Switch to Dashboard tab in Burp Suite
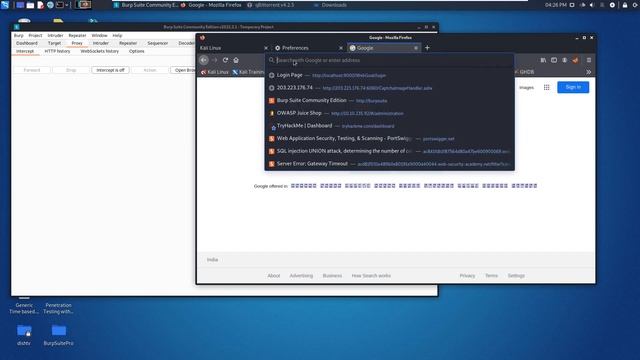Image resolution: width=640 pixels, height=360 pixels. coord(27,43)
